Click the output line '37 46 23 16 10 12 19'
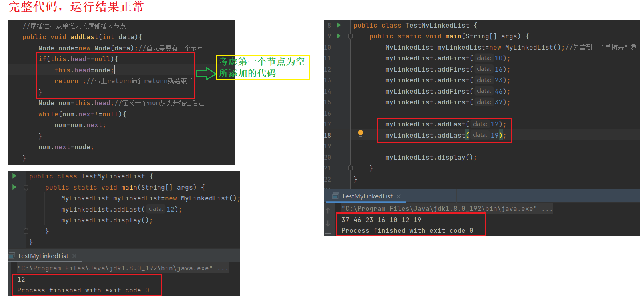Screen dimensions: 644x298 click(x=381, y=220)
